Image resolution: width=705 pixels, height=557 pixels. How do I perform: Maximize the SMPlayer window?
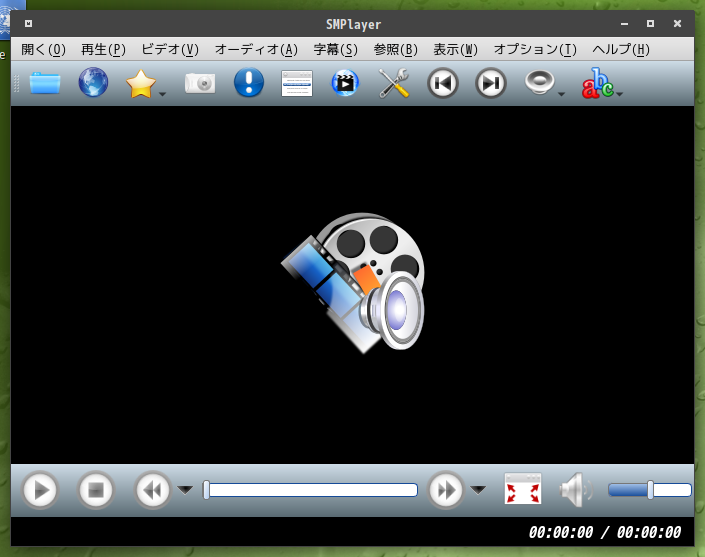[650, 23]
